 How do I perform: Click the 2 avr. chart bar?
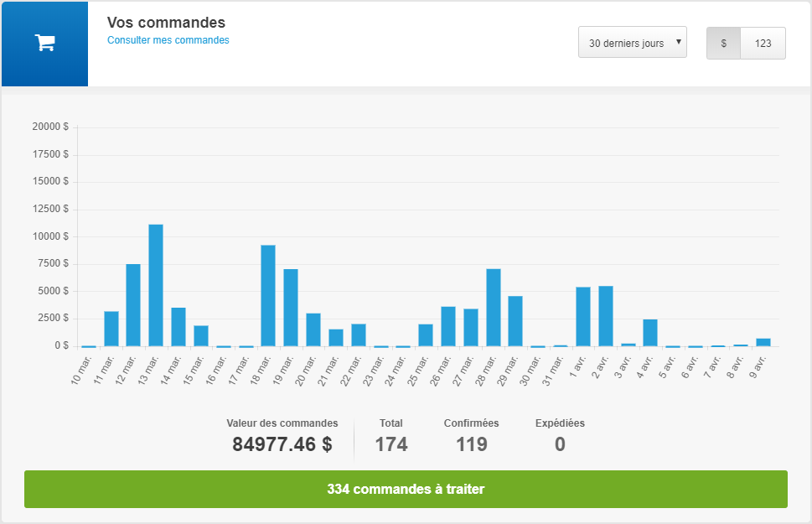606,316
